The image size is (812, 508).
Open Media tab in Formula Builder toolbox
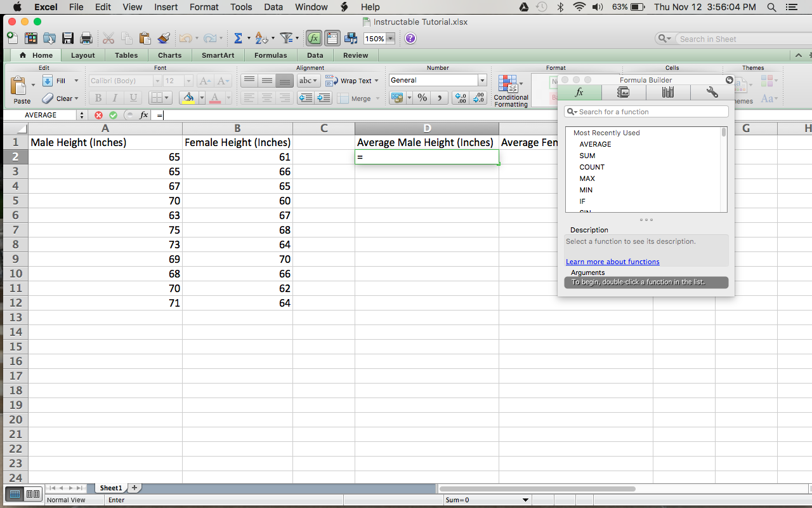coord(624,92)
